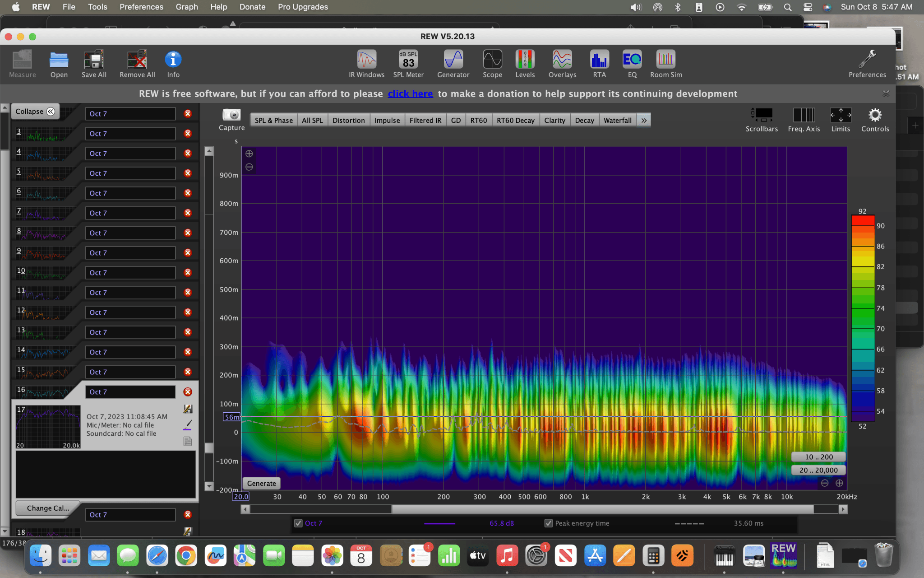Image resolution: width=924 pixels, height=578 pixels.
Task: Click vertical time axis scroll down arrow
Action: click(x=209, y=486)
